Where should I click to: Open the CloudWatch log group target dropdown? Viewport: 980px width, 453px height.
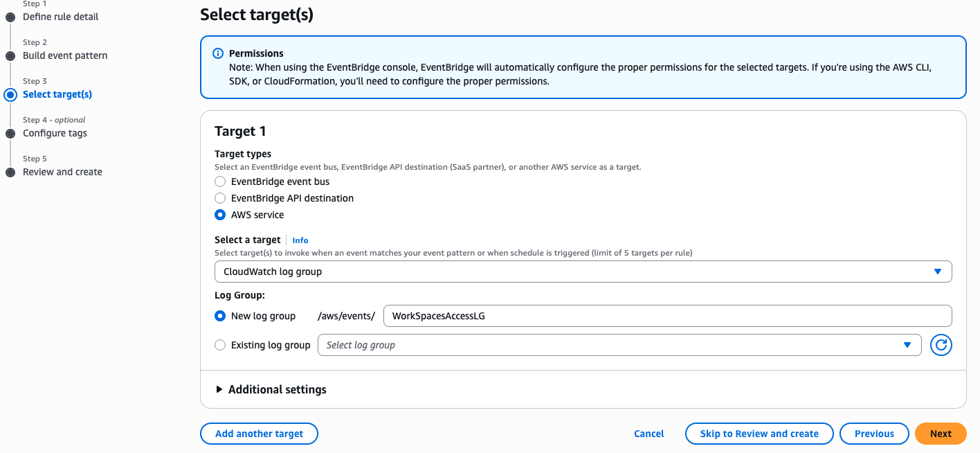pyautogui.click(x=583, y=272)
